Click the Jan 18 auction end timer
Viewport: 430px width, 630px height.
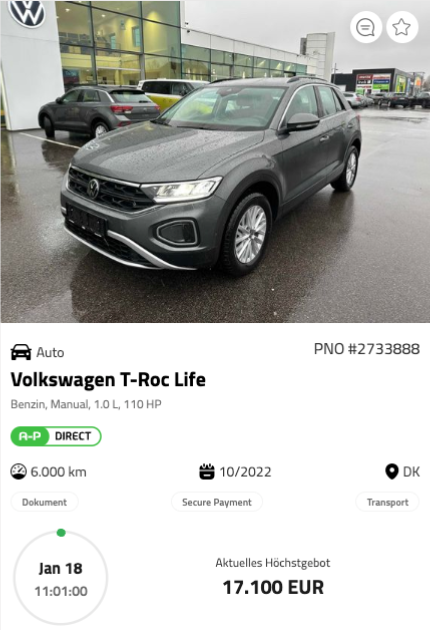coord(61,577)
